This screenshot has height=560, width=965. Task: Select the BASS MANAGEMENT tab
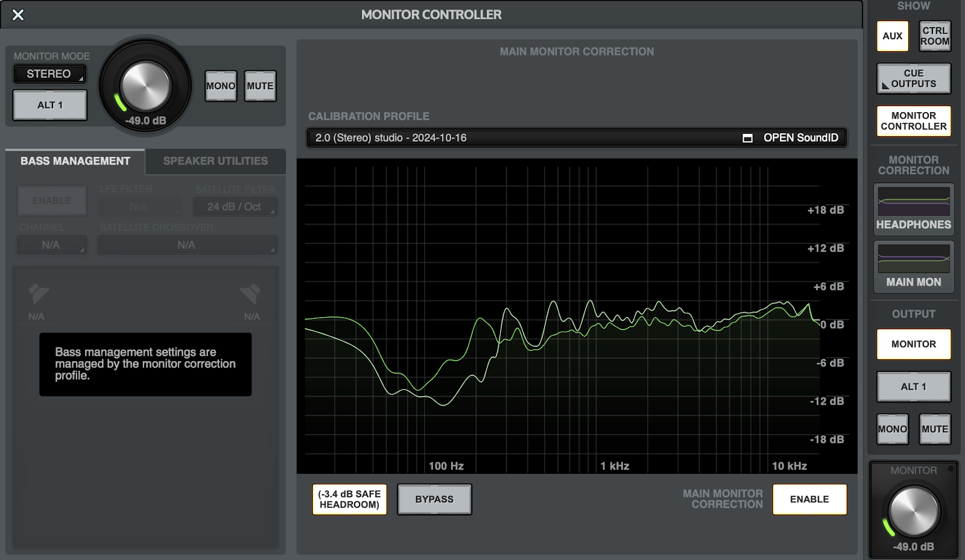tap(74, 161)
